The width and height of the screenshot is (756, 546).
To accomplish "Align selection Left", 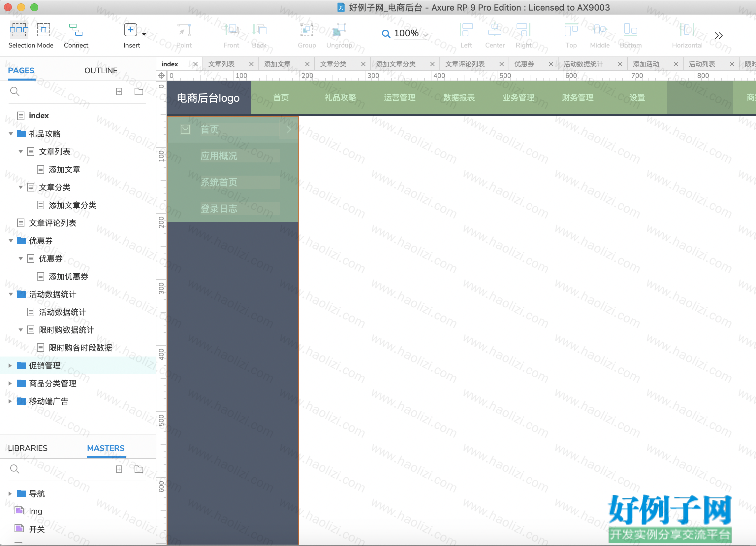I will coord(466,35).
